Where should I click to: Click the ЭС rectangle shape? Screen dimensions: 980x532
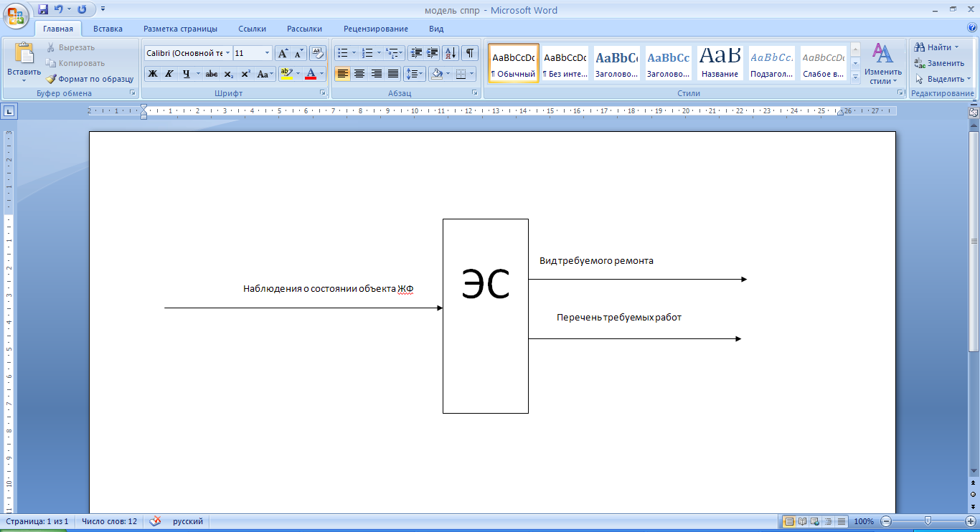(x=486, y=316)
